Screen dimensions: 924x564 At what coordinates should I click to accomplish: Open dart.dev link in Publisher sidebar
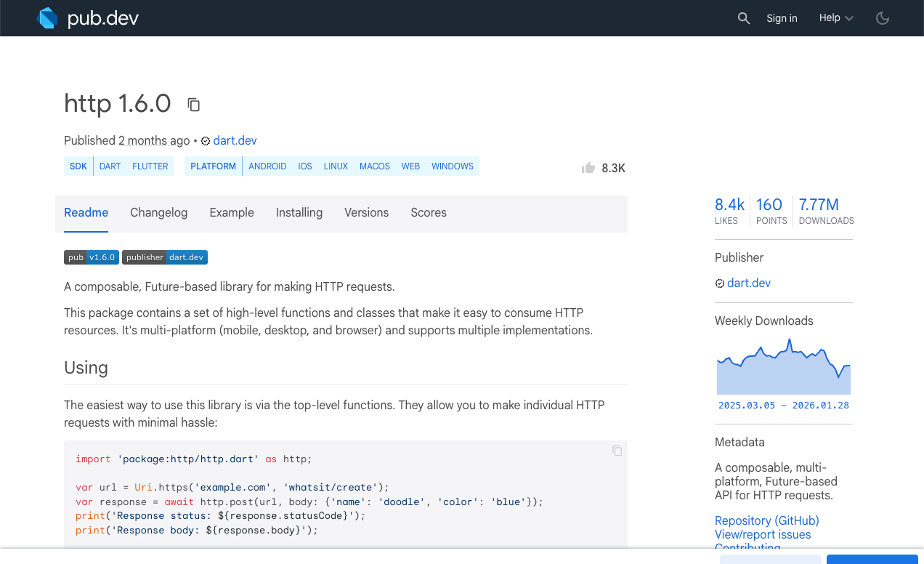pos(749,283)
